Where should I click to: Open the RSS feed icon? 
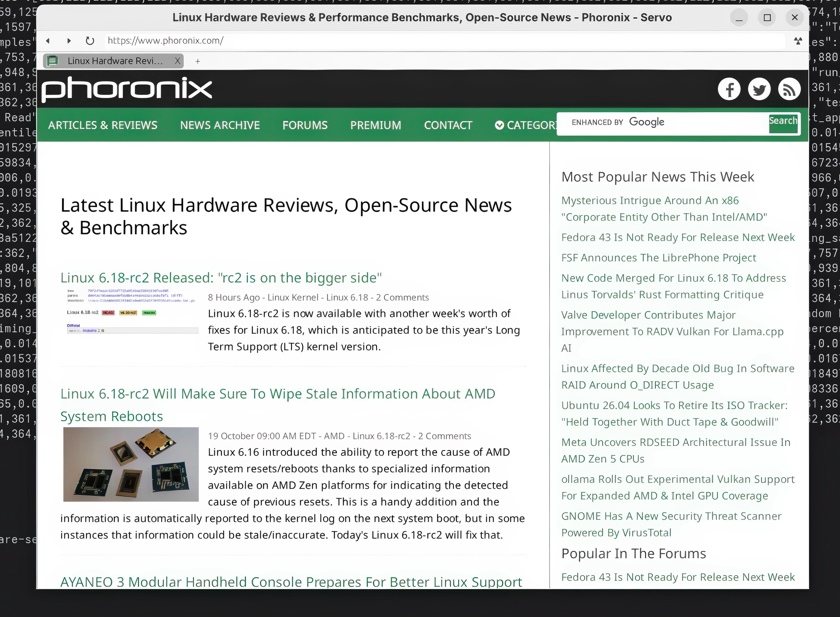coord(789,89)
